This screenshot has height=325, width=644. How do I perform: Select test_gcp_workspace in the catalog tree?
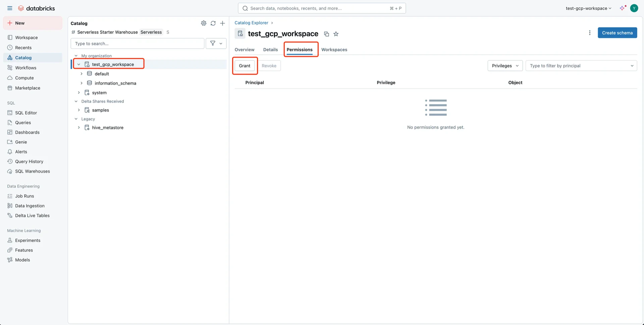[113, 64]
